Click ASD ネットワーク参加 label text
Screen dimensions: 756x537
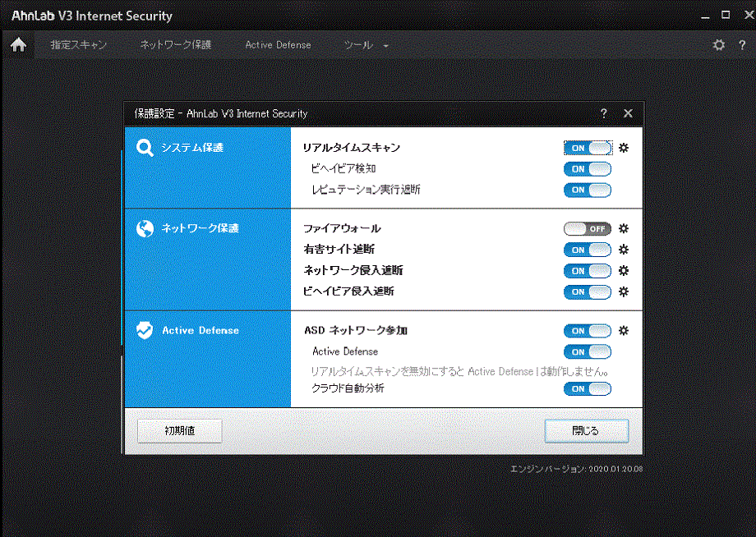356,330
